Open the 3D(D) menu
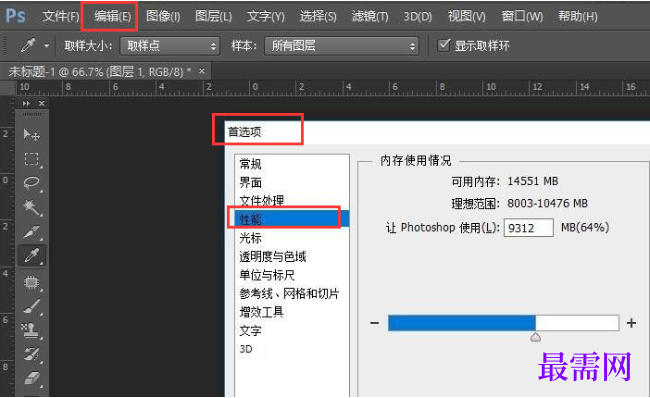650x398 pixels. click(x=418, y=17)
